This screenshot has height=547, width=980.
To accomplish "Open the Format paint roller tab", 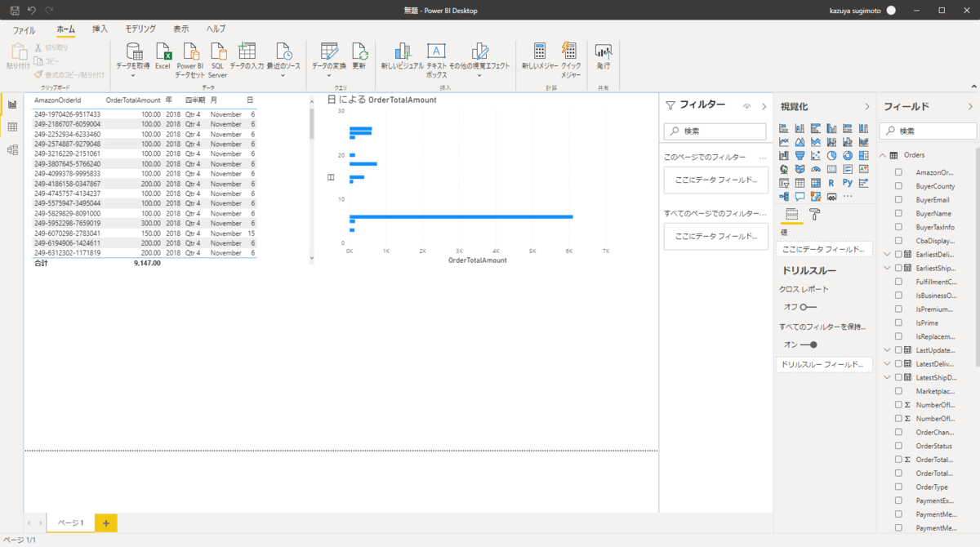I will coord(814,215).
